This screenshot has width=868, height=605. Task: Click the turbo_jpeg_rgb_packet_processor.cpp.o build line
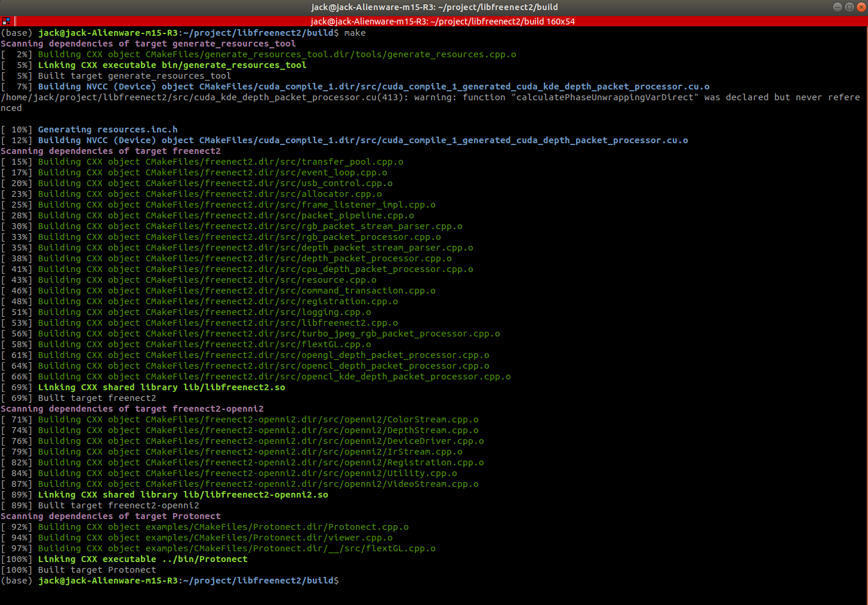point(250,334)
